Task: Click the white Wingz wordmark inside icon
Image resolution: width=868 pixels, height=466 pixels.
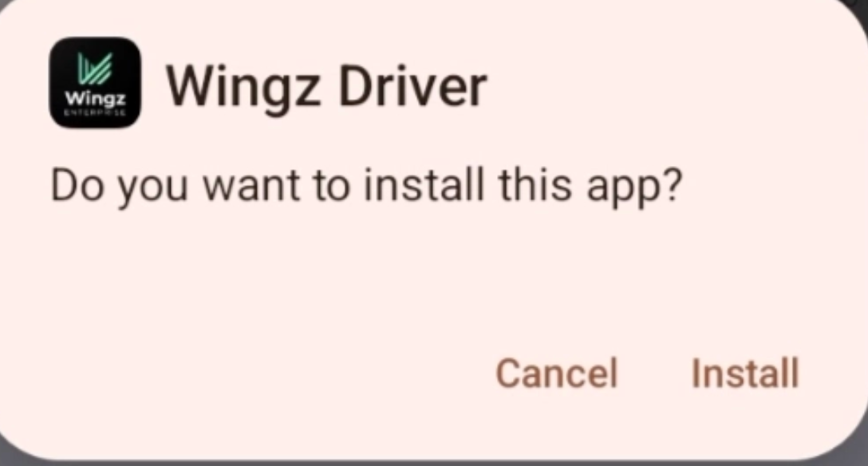Action: 95,98
